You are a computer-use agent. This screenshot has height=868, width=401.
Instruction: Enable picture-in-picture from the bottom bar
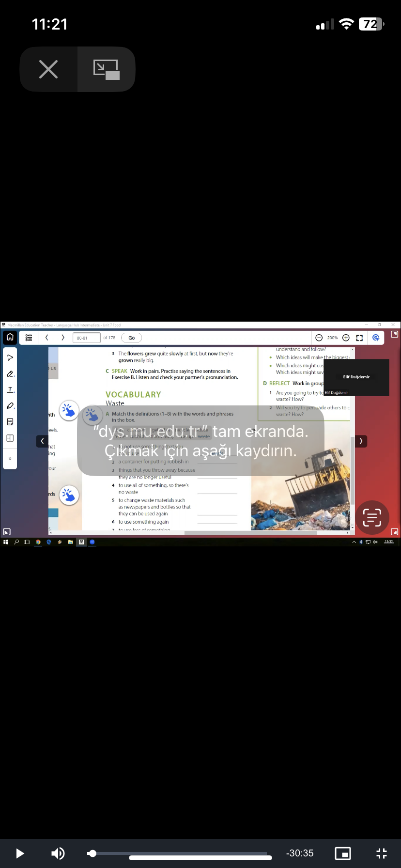pyautogui.click(x=343, y=853)
